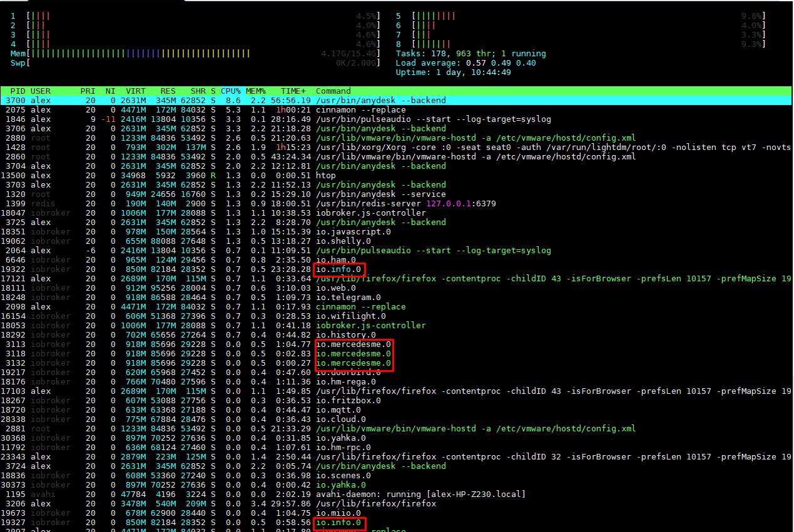Select PID 3118 io.mercedesme.0 row
The width and height of the screenshot is (794, 532).
pos(396,353)
